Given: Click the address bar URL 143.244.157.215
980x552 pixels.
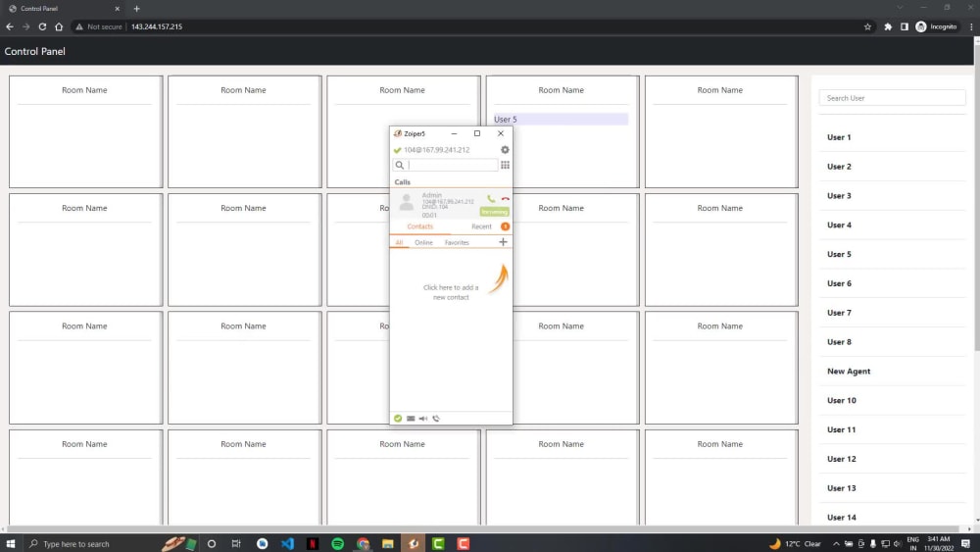Looking at the screenshot, I should 157,26.
